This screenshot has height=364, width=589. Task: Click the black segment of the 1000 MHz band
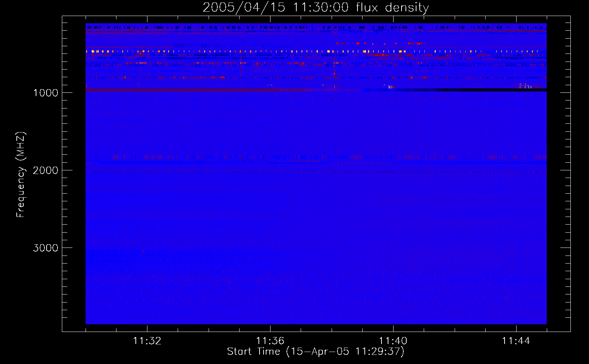[x=491, y=90]
